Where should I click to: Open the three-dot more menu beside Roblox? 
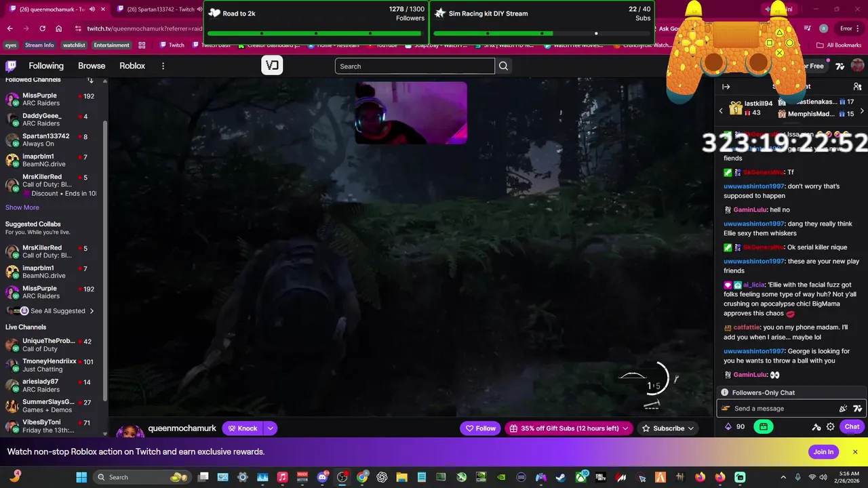point(163,66)
